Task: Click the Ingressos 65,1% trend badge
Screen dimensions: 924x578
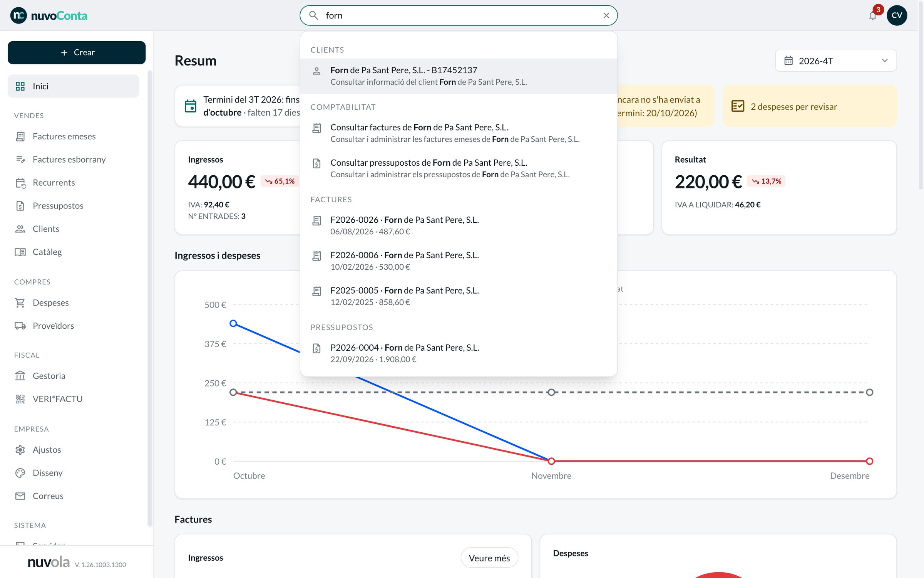Action: tap(280, 181)
